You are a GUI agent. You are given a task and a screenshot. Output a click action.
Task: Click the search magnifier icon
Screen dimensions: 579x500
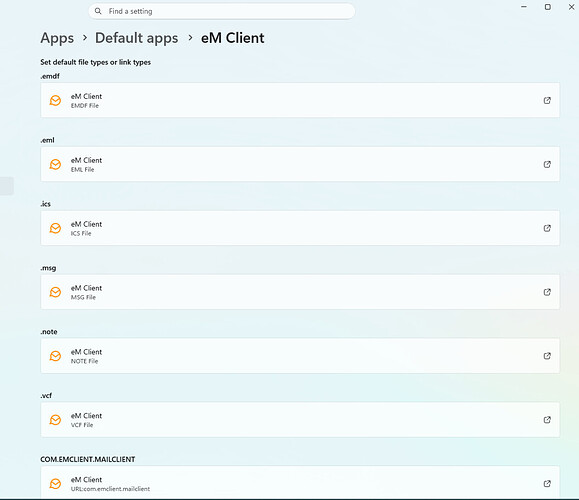98,11
